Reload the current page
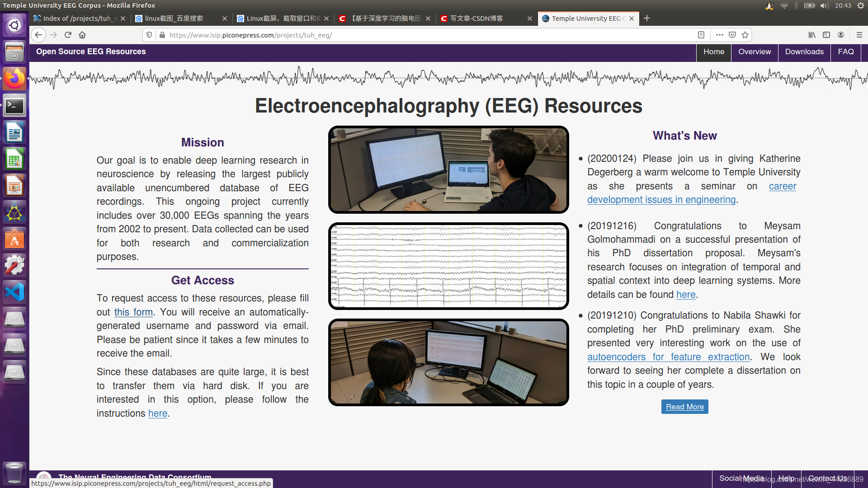The width and height of the screenshot is (868, 488). 68,35
